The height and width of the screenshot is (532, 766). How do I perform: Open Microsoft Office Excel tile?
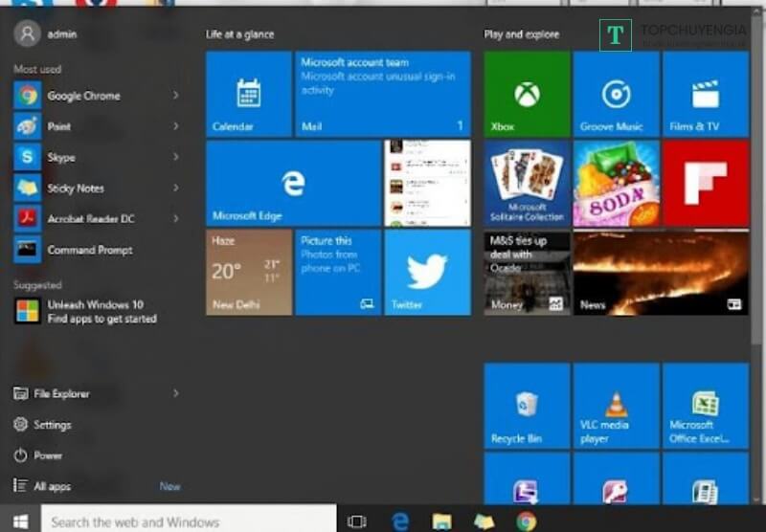706,406
